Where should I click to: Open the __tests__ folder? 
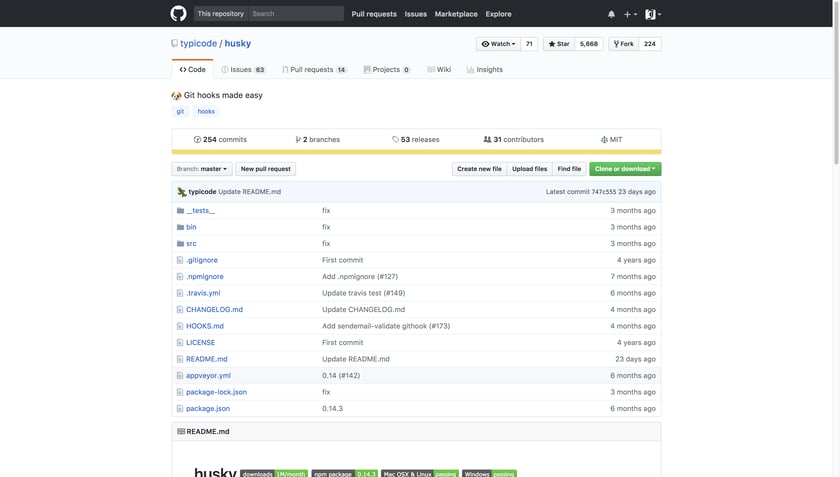click(200, 211)
